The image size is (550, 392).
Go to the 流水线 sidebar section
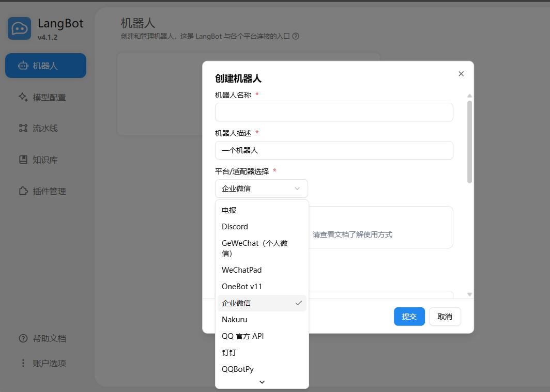45,128
